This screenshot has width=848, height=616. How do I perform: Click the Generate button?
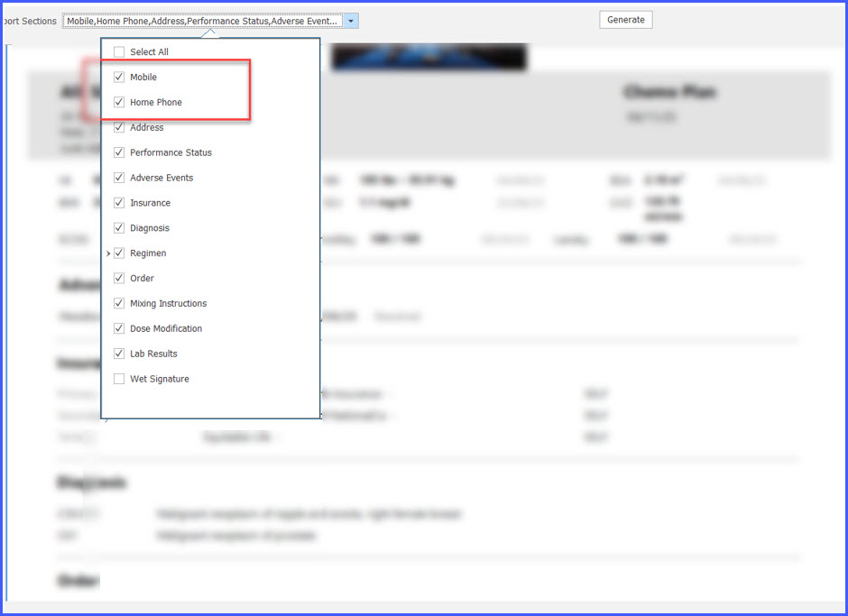coord(626,20)
